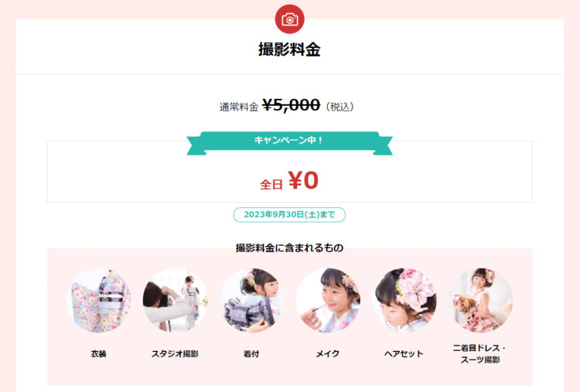Click the メイク label text
580x392 pixels.
(x=328, y=354)
